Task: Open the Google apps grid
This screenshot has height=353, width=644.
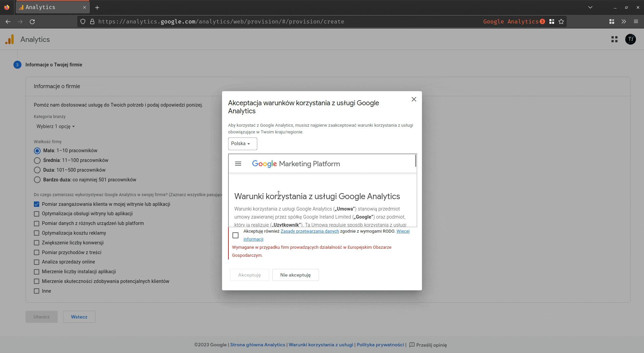Action: [x=614, y=40]
